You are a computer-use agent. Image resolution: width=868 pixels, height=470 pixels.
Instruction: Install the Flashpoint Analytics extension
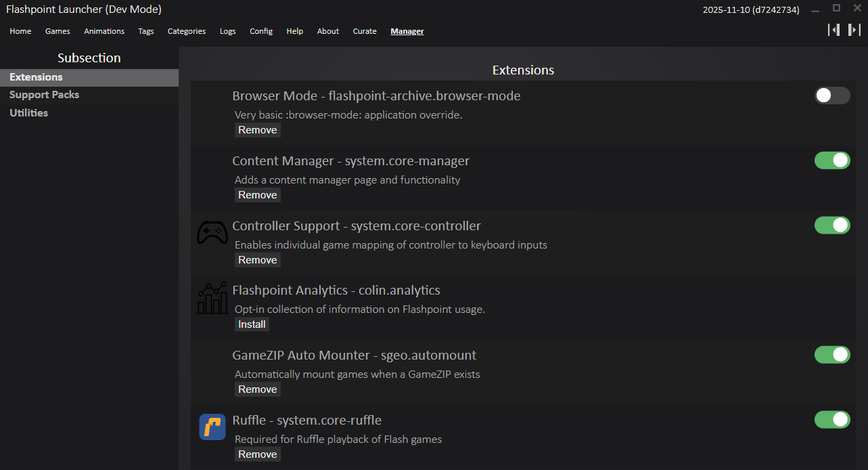pyautogui.click(x=252, y=324)
